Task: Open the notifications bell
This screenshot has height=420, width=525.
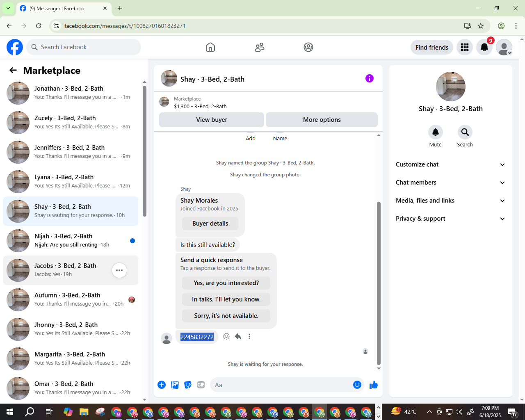Action: click(484, 47)
